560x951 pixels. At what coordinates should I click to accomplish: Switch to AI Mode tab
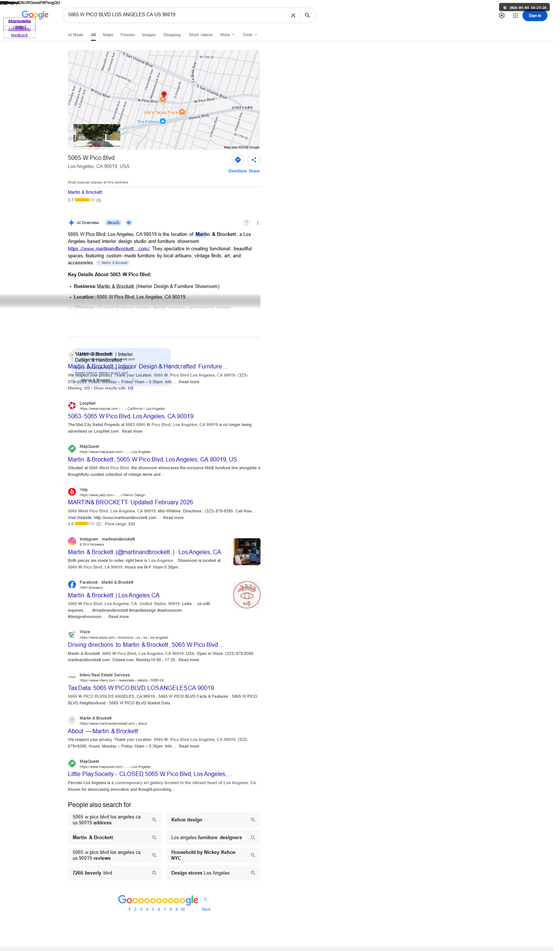pyautogui.click(x=76, y=35)
